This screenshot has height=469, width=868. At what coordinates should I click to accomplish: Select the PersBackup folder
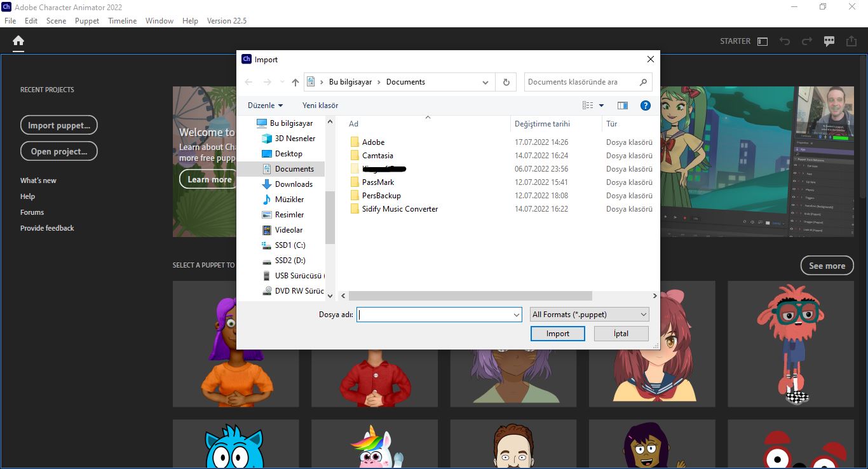coord(381,196)
